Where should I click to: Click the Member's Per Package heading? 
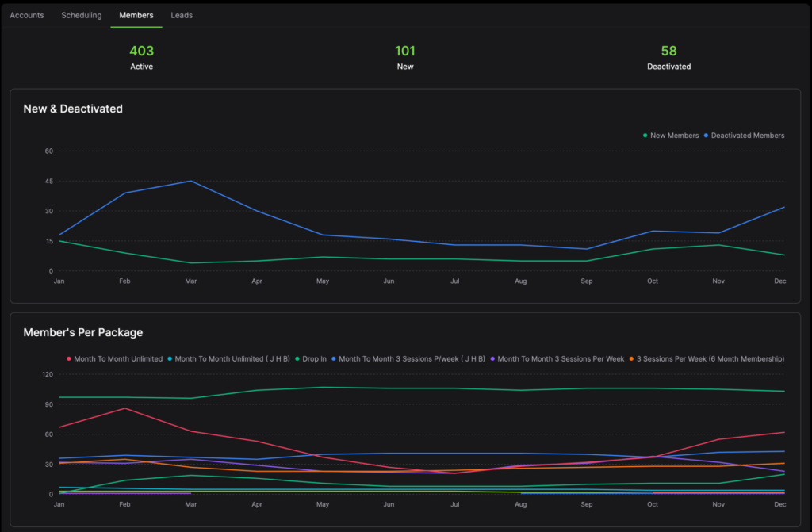pos(83,332)
